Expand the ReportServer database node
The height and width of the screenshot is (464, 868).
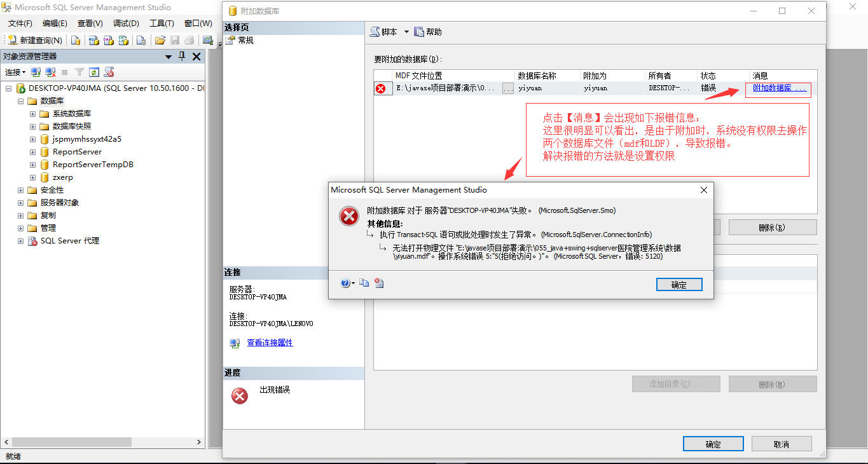click(x=32, y=152)
